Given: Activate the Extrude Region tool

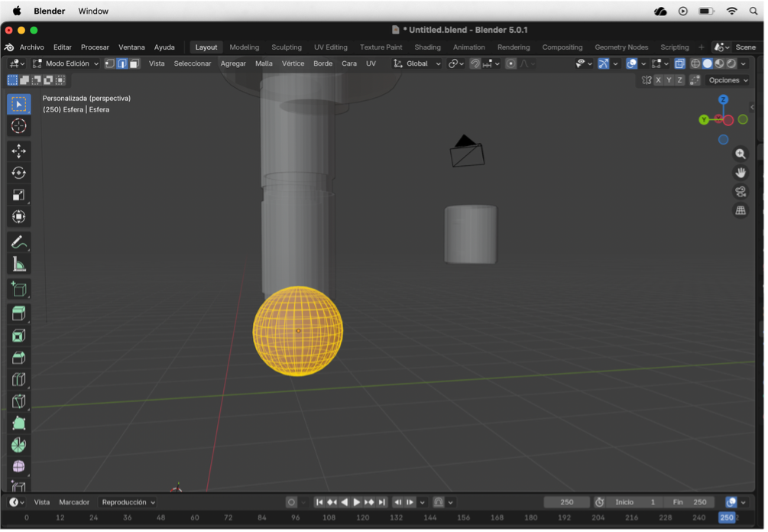Looking at the screenshot, I should 18,312.
